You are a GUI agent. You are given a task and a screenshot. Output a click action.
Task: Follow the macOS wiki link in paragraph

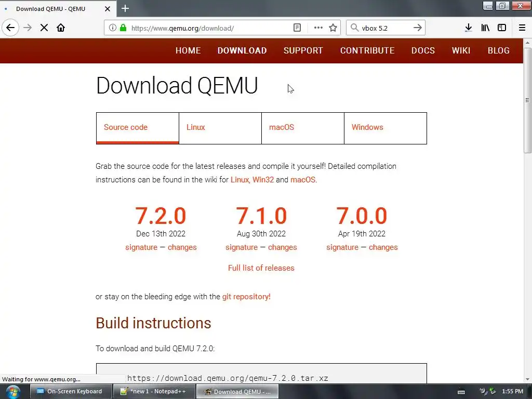tap(303, 180)
